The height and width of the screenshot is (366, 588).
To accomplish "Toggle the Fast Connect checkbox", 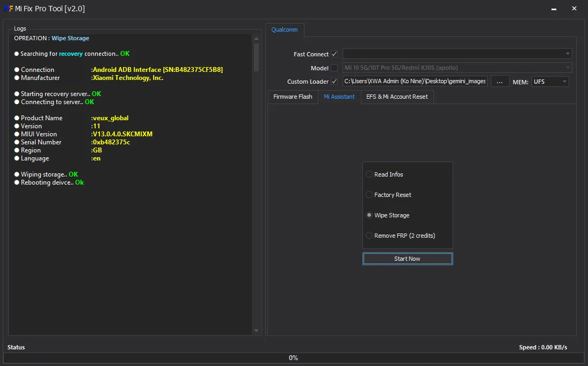I will coord(334,54).
